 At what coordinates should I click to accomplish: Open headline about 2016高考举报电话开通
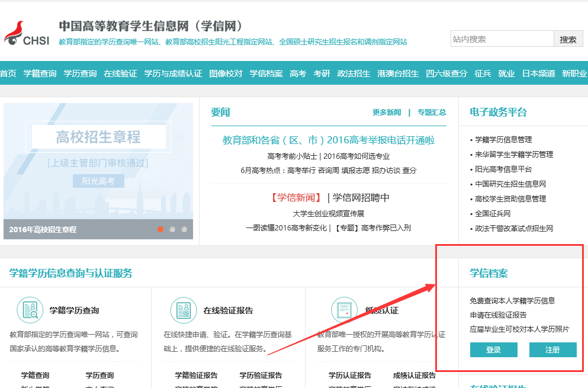click(x=328, y=140)
